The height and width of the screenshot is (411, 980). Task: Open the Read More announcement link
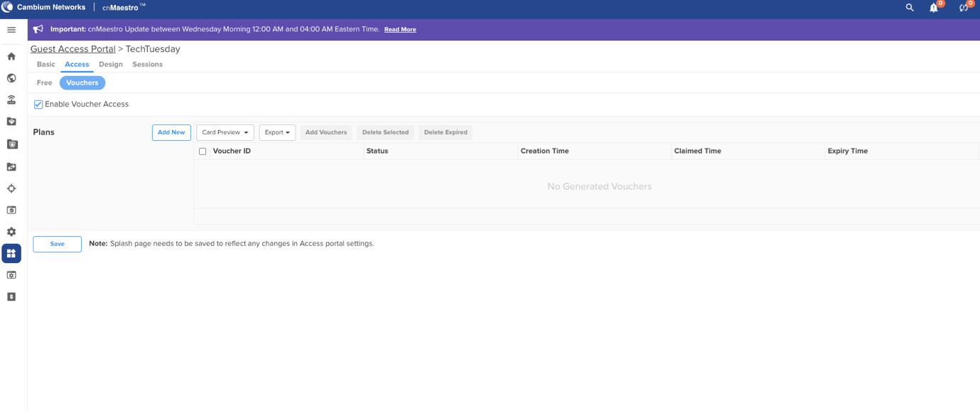tap(400, 30)
